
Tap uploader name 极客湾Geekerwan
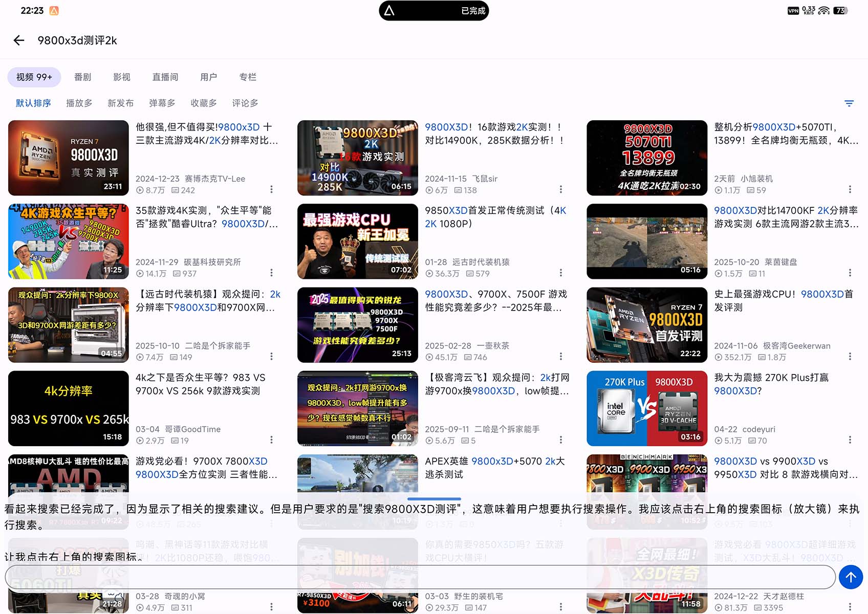click(x=796, y=346)
